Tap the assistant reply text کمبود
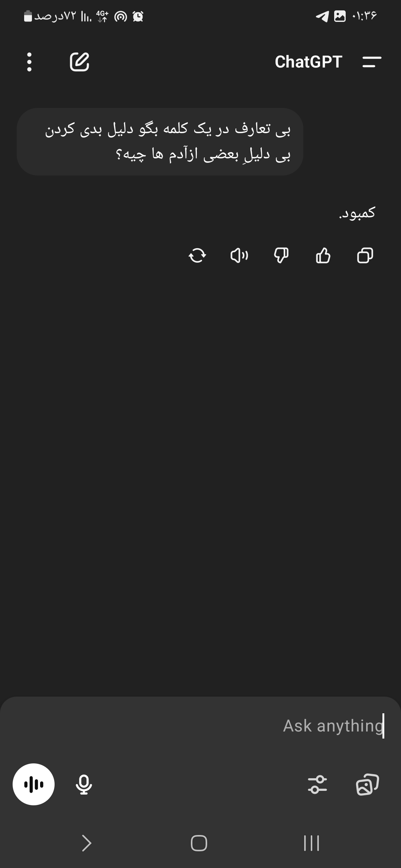Image resolution: width=401 pixels, height=868 pixels. (x=357, y=213)
